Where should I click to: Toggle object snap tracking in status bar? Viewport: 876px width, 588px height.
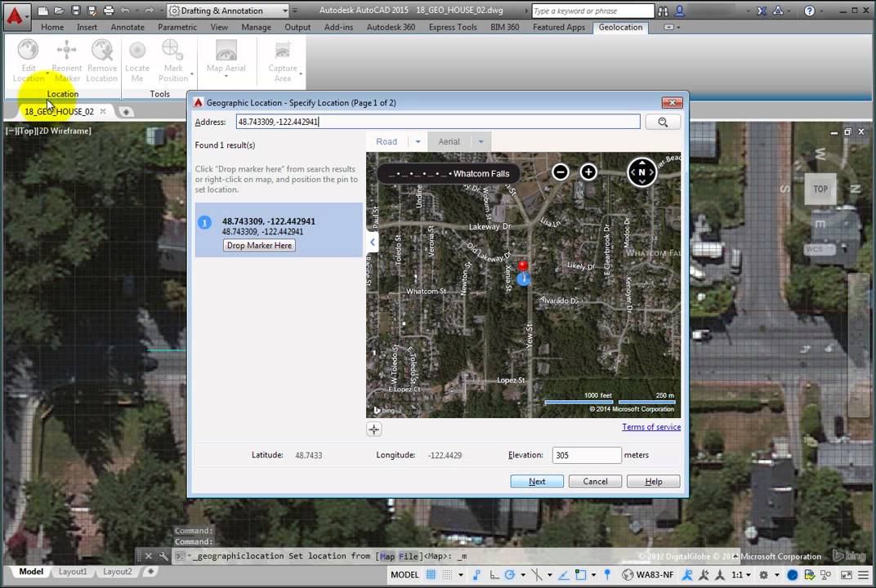point(564,575)
